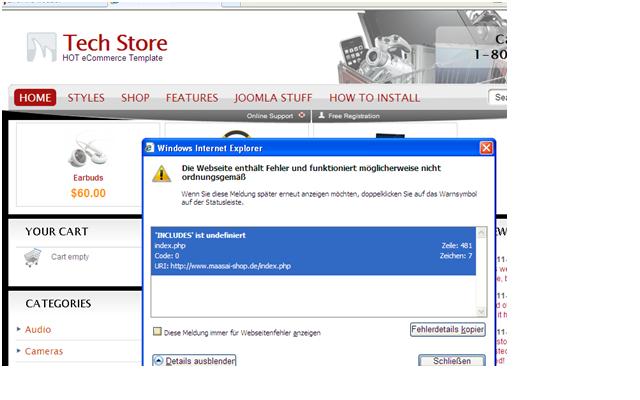Click the Internet Explorer icon in dialog title

pos(150,147)
